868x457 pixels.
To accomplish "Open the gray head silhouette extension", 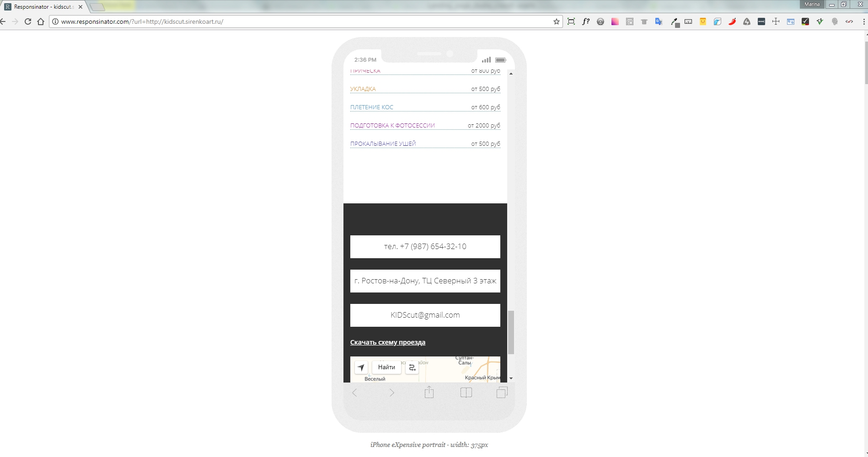I will 835,21.
